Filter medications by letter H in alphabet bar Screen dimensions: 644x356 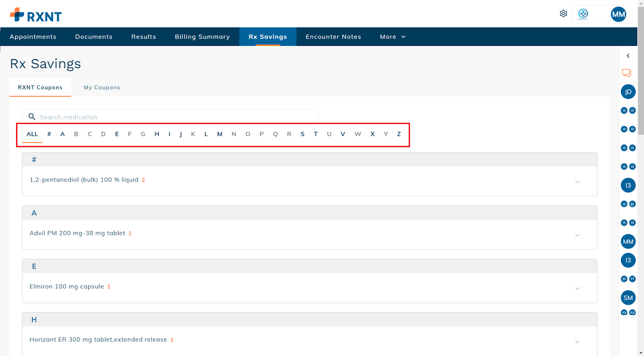(157, 134)
